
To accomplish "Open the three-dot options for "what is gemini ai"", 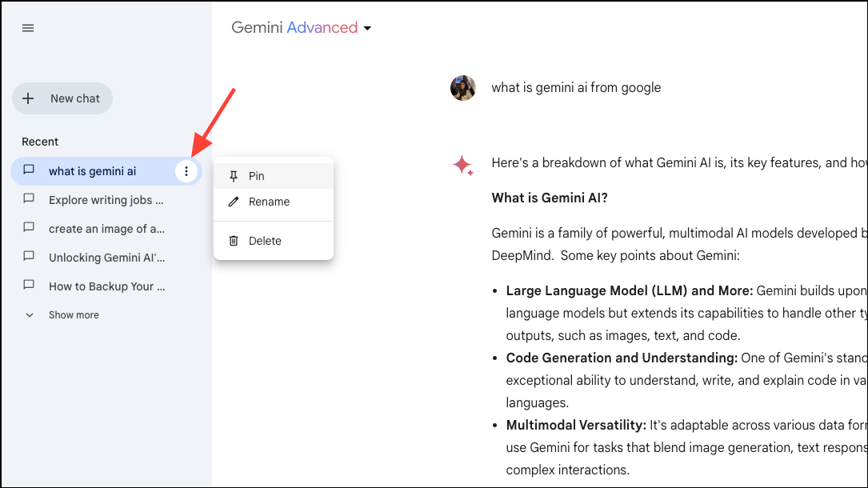I will coord(186,170).
